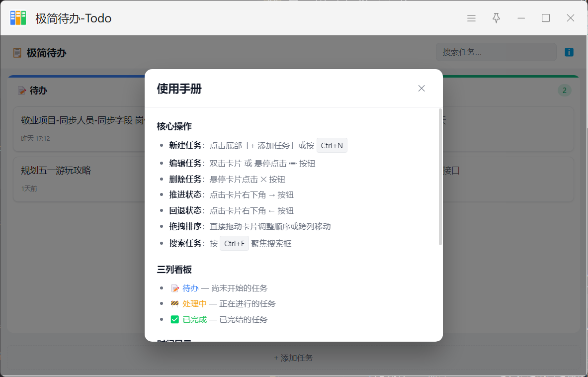Maximize the 极简待办-Todo window

[546, 18]
